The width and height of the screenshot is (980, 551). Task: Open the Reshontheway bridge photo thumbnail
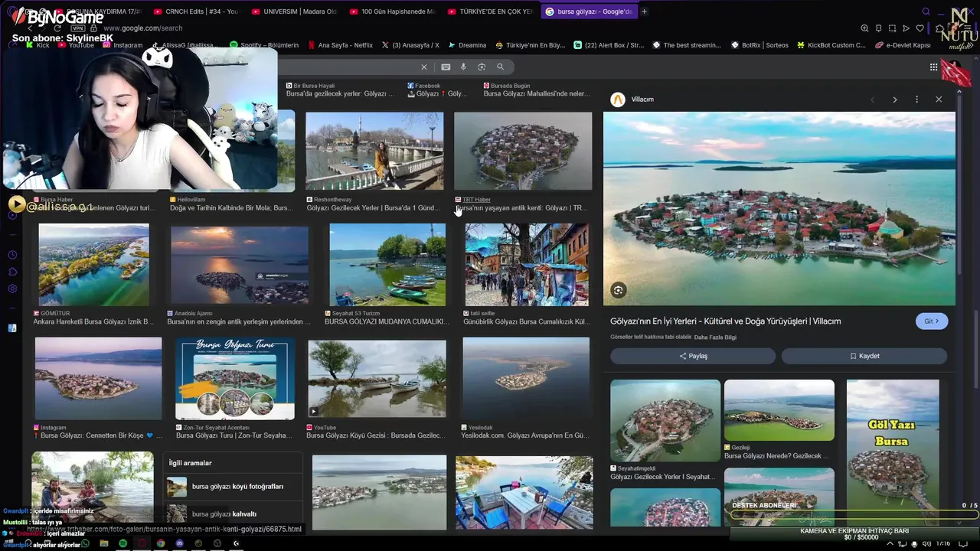click(x=374, y=152)
